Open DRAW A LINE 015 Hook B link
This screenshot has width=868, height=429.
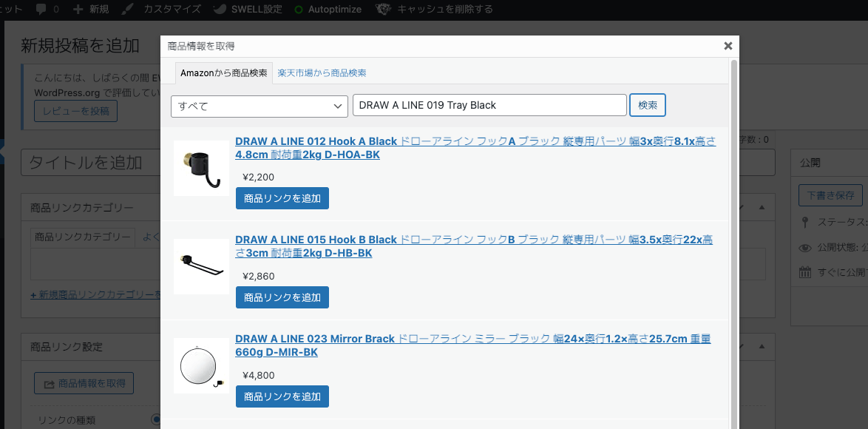pyautogui.click(x=474, y=246)
